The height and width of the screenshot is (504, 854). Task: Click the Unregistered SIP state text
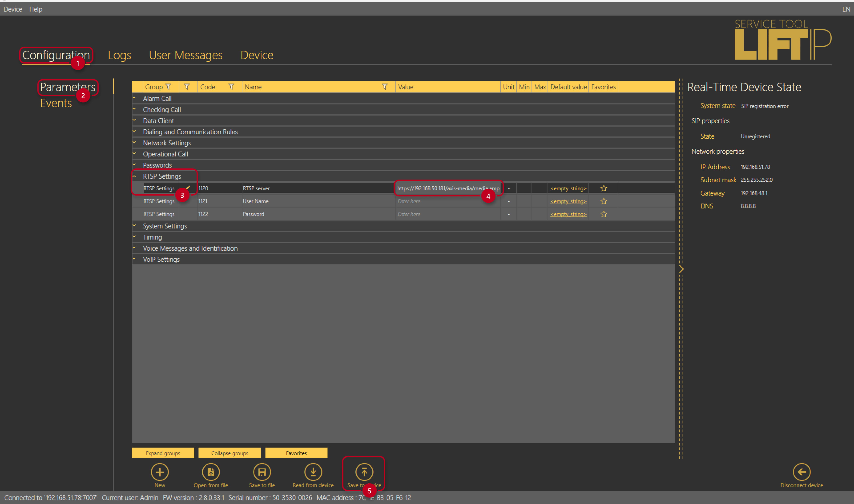[x=755, y=136]
